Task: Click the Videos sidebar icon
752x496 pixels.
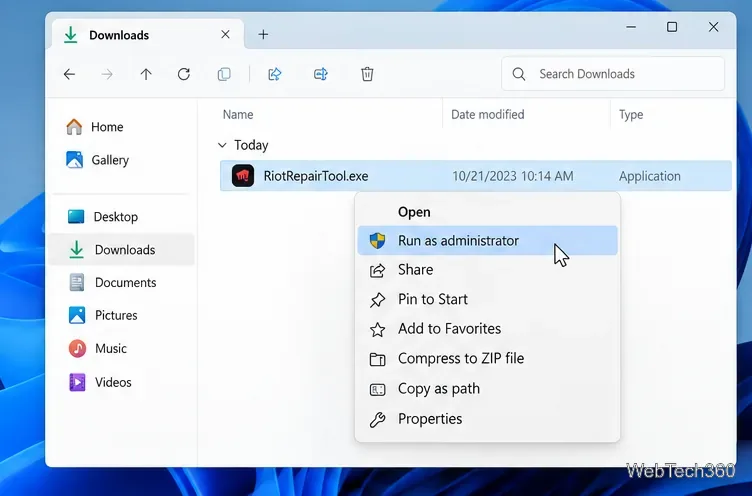Action: pos(77,382)
